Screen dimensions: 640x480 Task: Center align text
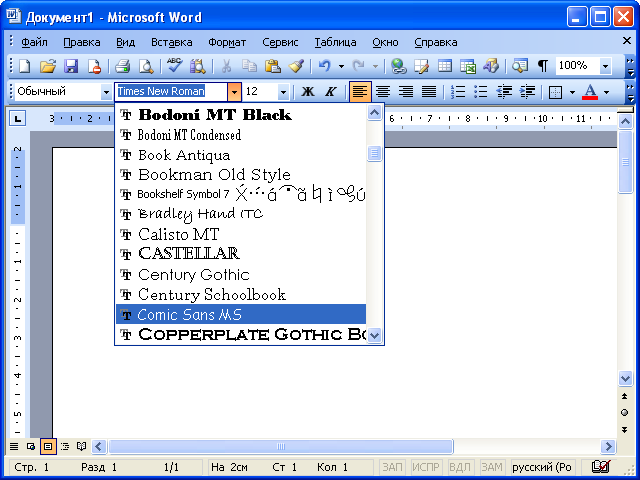coord(382,91)
